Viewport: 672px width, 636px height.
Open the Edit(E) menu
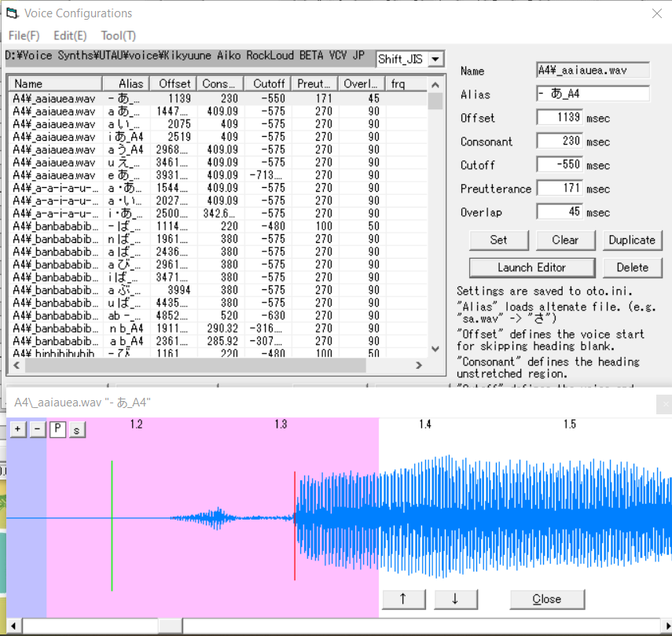click(70, 35)
